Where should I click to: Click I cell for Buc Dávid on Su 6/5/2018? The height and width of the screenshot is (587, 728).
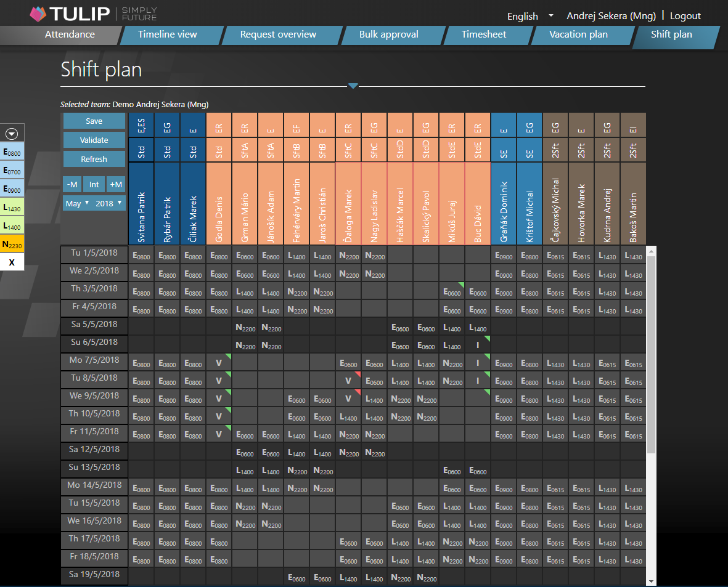pyautogui.click(x=478, y=345)
